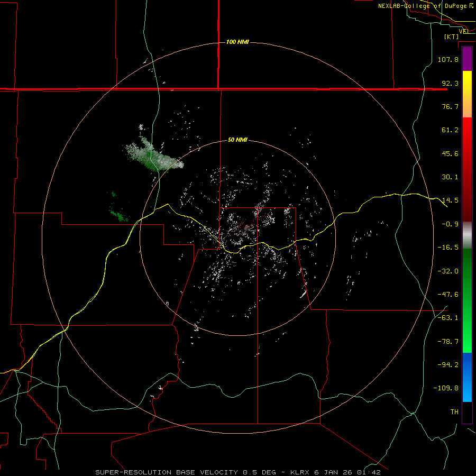Click the green segment of the color bar
476x476 pixels.
467,300
